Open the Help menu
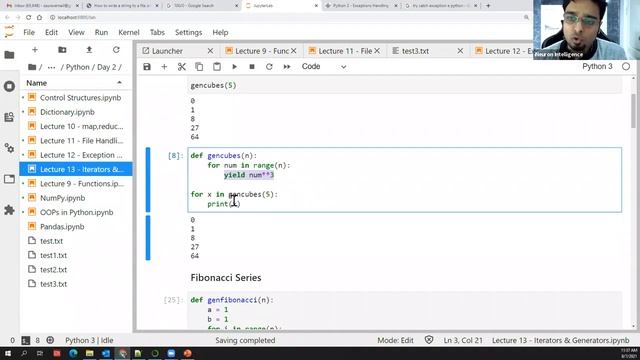 coord(220,32)
